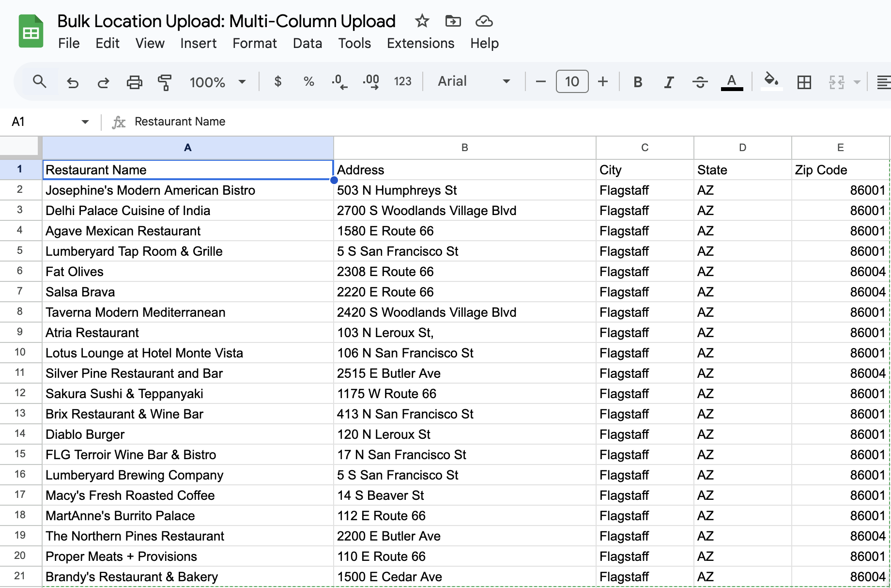Click the font size field showing 10
The width and height of the screenshot is (891, 588).
click(572, 81)
